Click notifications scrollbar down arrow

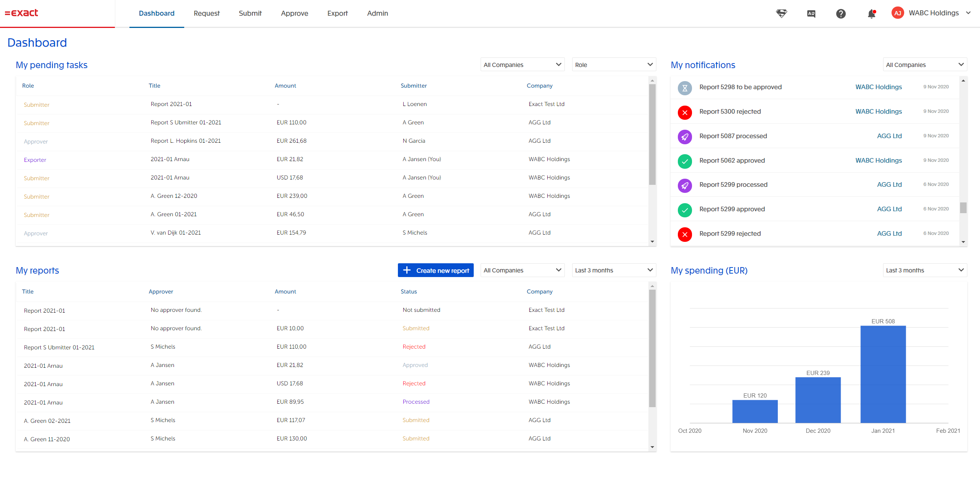tap(963, 242)
